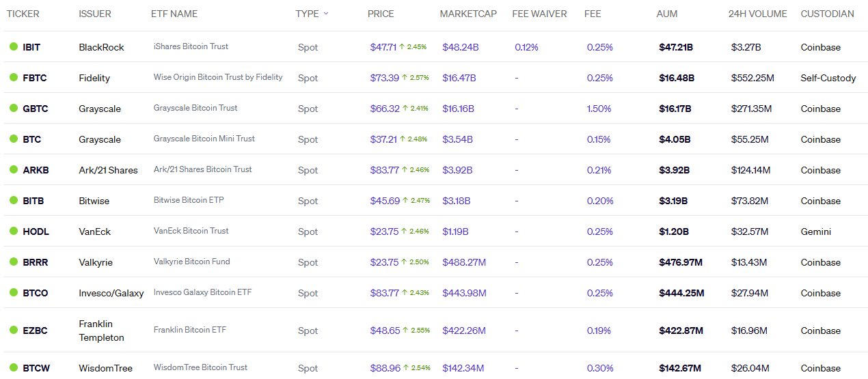Click the 24H VOLUME column header
Image resolution: width=868 pixels, height=379 pixels.
pyautogui.click(x=758, y=14)
